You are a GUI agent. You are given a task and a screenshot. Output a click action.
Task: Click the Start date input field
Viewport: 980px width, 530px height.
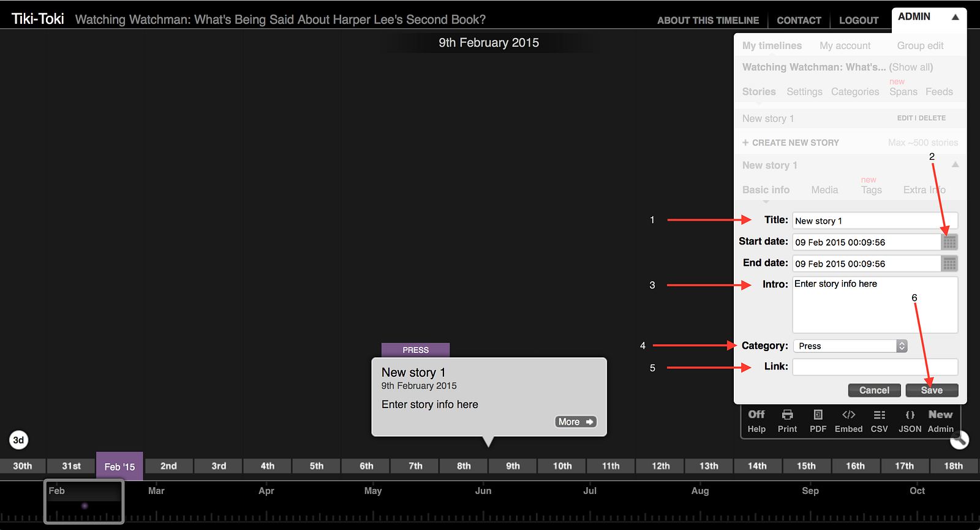point(867,242)
